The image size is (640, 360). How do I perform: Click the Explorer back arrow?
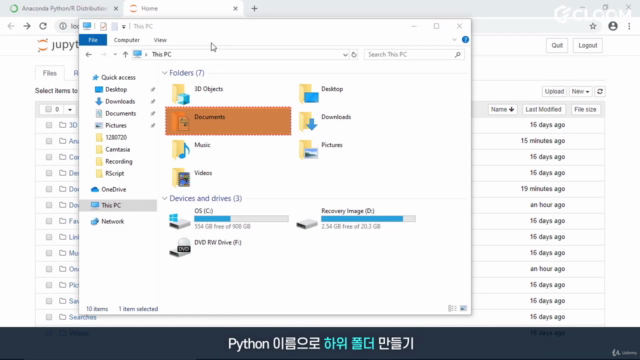click(x=89, y=54)
